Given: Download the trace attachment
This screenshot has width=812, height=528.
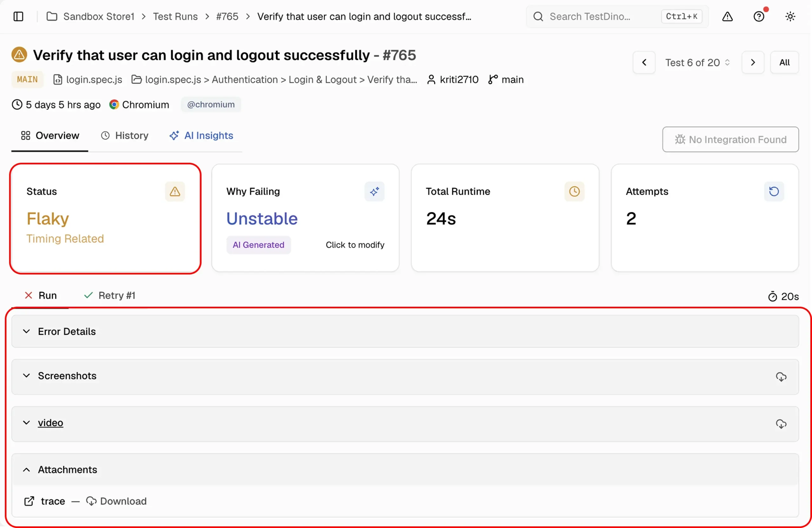Looking at the screenshot, I should click(116, 501).
